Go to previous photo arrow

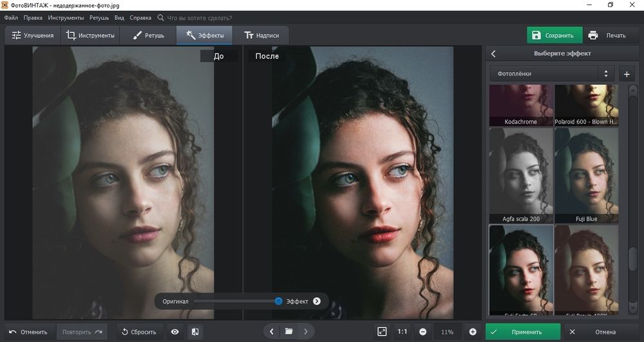click(272, 332)
